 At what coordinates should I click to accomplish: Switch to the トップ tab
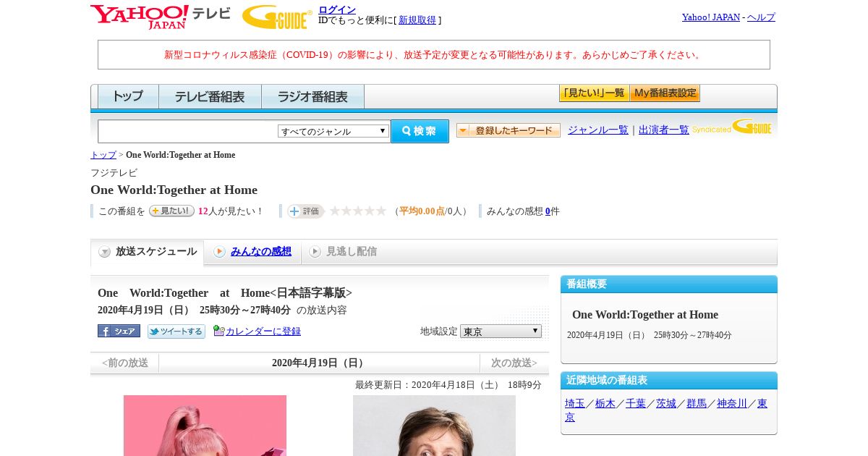coord(128,96)
